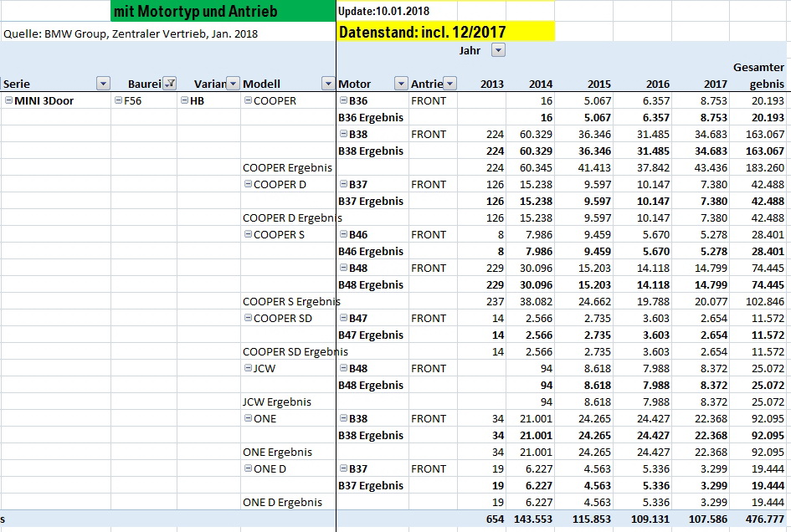791x532 pixels.
Task: Select the value 43.436 in COOPER Ergebnis row
Action: coord(711,167)
